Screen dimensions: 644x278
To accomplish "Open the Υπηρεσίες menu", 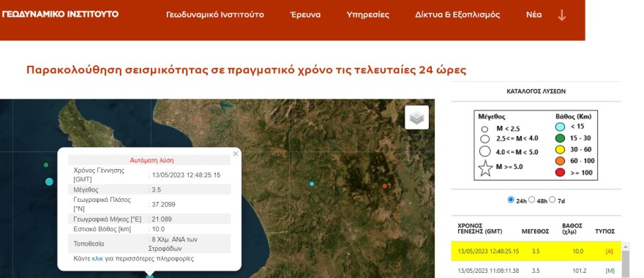I will click(x=367, y=15).
